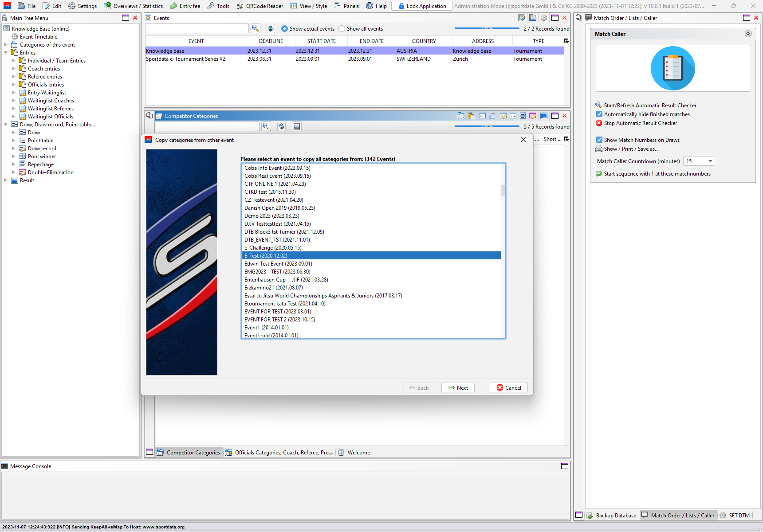Viewport: 763px width, 532px height.
Task: Click the Next button in the dialog
Action: click(458, 387)
